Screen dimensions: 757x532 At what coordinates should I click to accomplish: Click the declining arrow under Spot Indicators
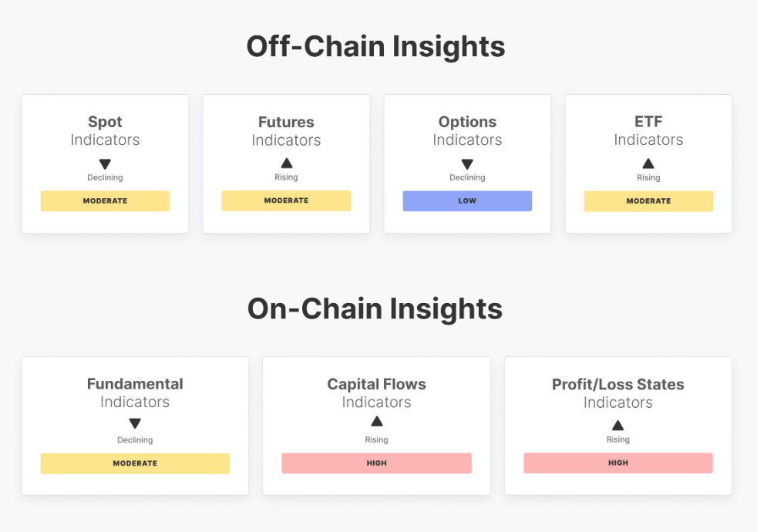(105, 164)
